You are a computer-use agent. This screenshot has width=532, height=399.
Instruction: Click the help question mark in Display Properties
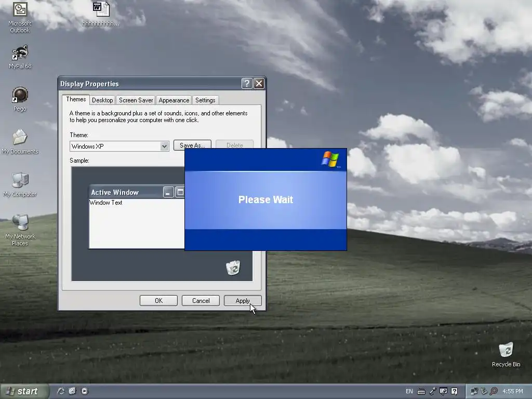[x=247, y=84]
